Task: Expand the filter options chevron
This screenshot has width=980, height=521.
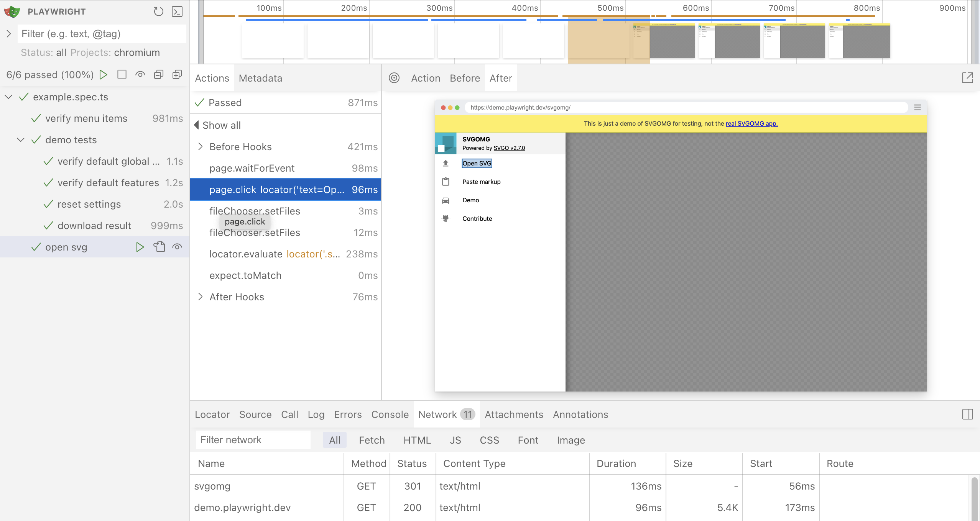Action: tap(8, 34)
